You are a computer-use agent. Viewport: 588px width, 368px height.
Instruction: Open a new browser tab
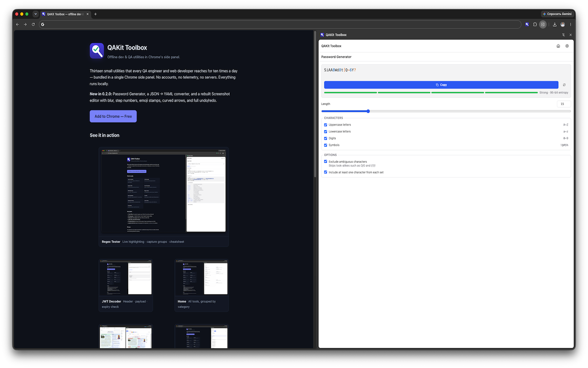coord(96,14)
